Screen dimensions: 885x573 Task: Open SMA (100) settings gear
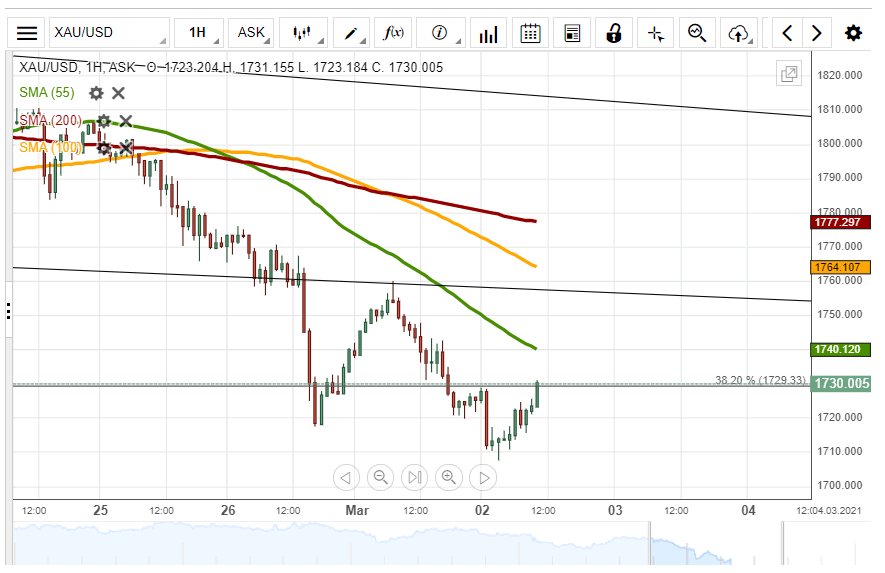pos(104,148)
